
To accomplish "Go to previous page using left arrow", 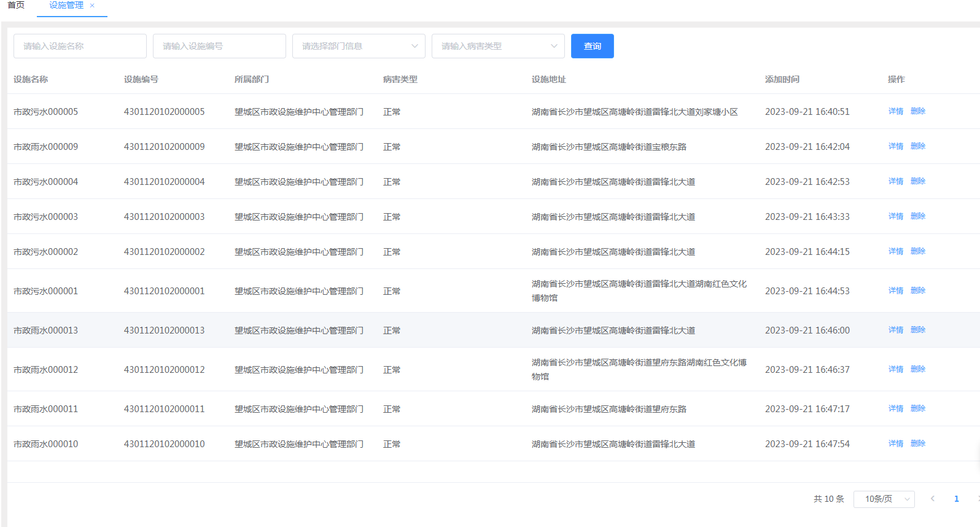I will coord(932,499).
